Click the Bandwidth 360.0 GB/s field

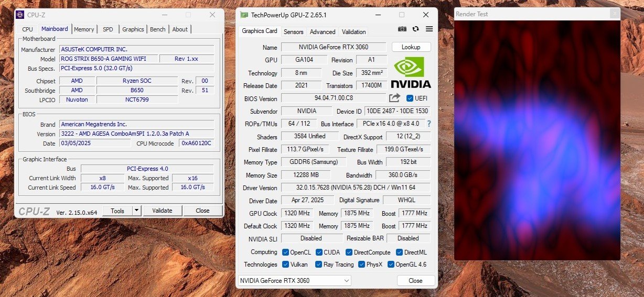click(x=403, y=175)
